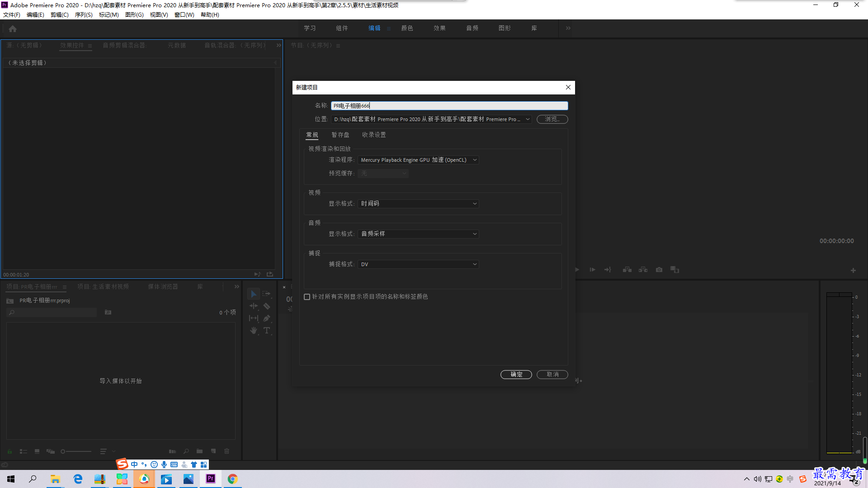Select the 常规 tab in dialog
The width and height of the screenshot is (868, 488).
coord(312,135)
